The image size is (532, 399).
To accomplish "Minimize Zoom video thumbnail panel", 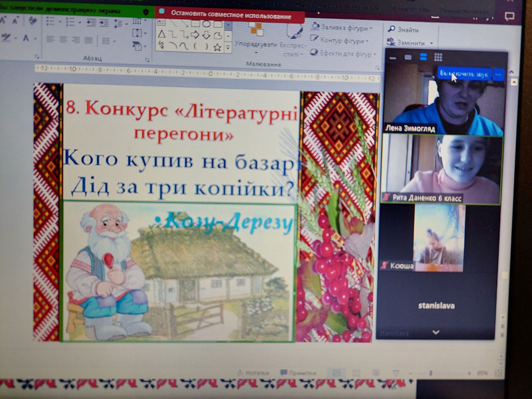I will [393, 58].
